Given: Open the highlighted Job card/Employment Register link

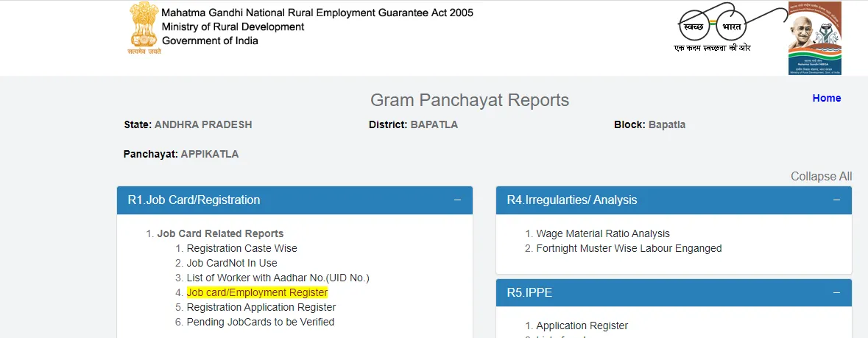Looking at the screenshot, I should click(x=258, y=292).
